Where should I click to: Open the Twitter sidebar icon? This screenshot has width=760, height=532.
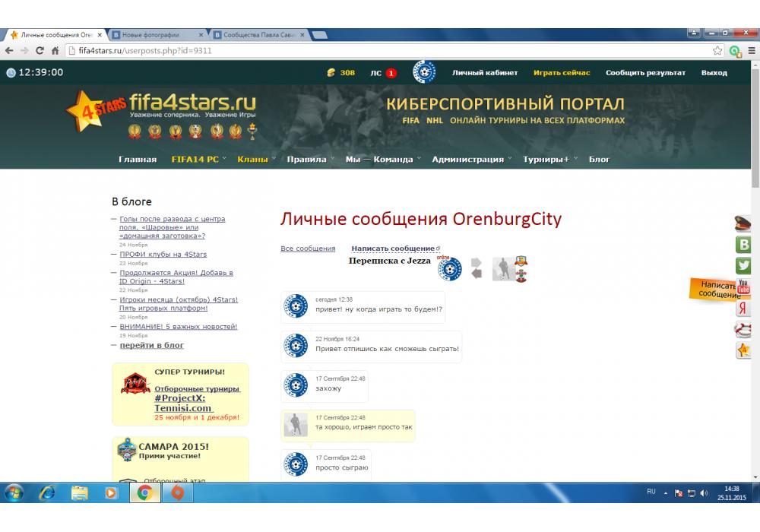pyautogui.click(x=743, y=265)
